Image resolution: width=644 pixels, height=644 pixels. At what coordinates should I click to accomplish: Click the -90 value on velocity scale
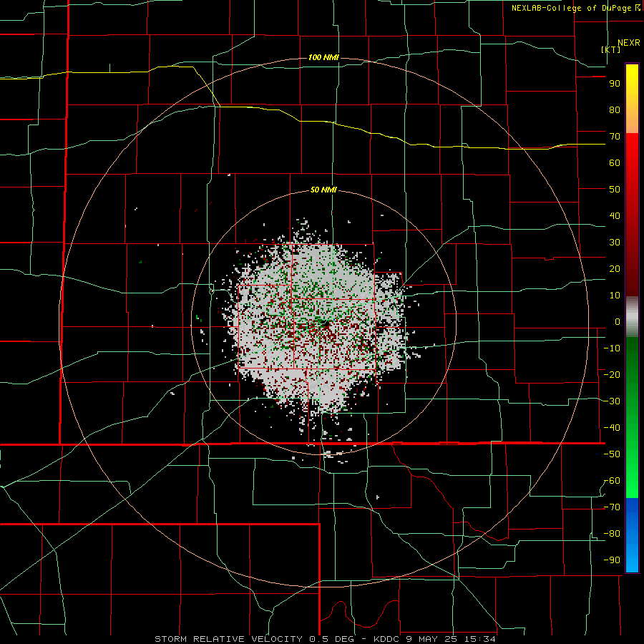612,560
